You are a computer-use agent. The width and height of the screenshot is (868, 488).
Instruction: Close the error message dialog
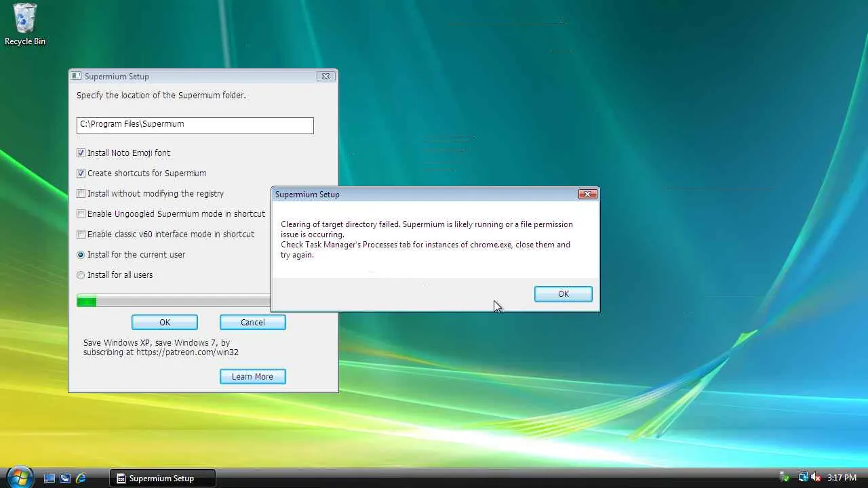tap(588, 195)
